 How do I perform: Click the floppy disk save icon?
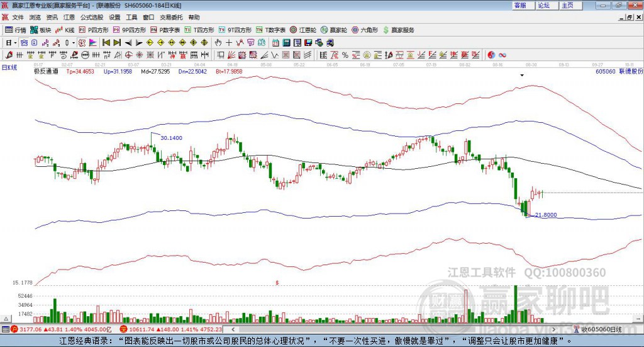(x=308, y=43)
